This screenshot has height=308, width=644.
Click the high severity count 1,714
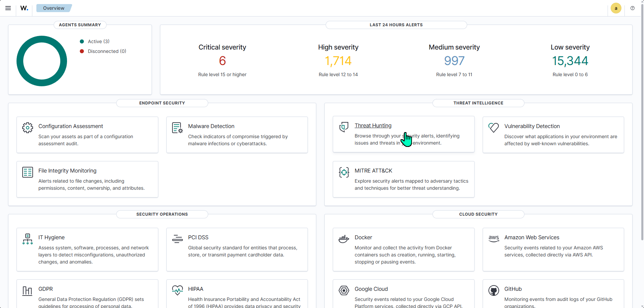[x=338, y=61]
